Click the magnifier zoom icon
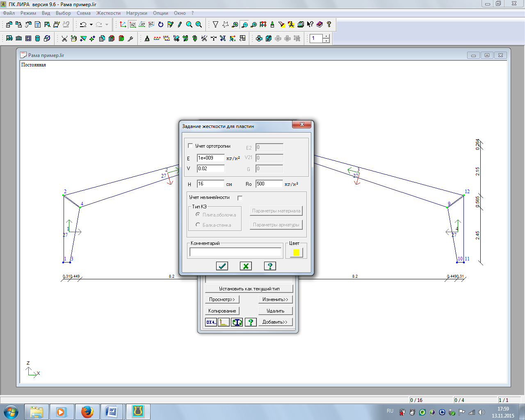The width and height of the screenshot is (525, 420). pos(189,25)
